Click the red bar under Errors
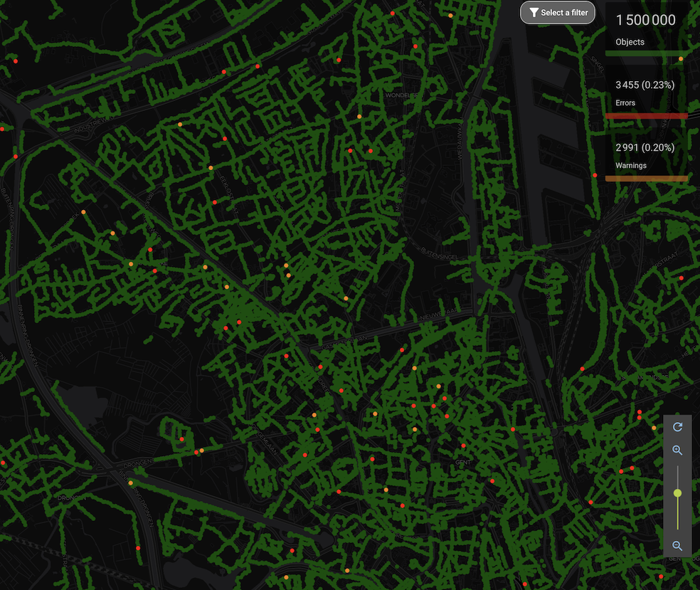This screenshot has height=590, width=700. pyautogui.click(x=645, y=115)
